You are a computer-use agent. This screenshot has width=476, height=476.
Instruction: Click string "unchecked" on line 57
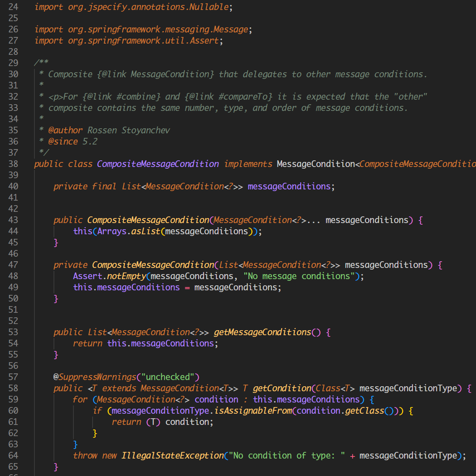click(x=167, y=377)
